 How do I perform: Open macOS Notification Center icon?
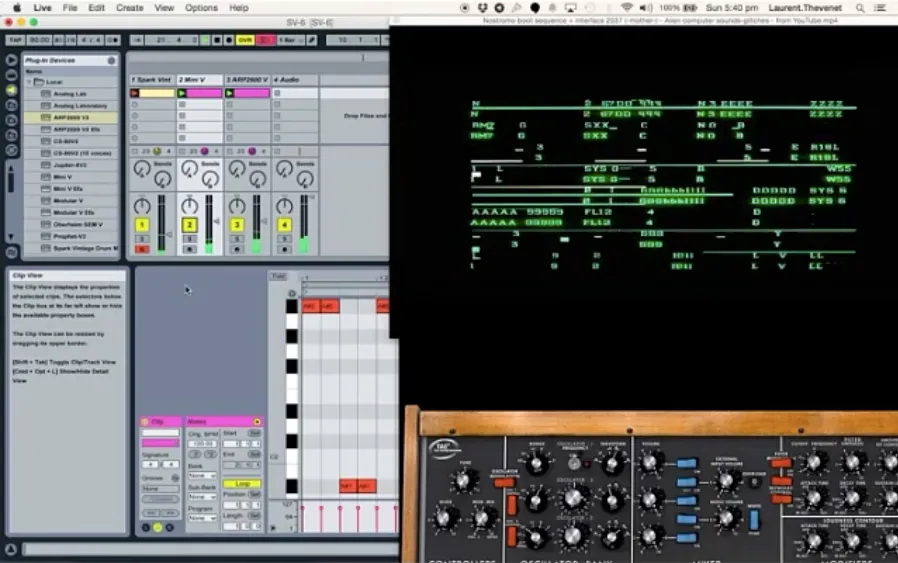880,8
